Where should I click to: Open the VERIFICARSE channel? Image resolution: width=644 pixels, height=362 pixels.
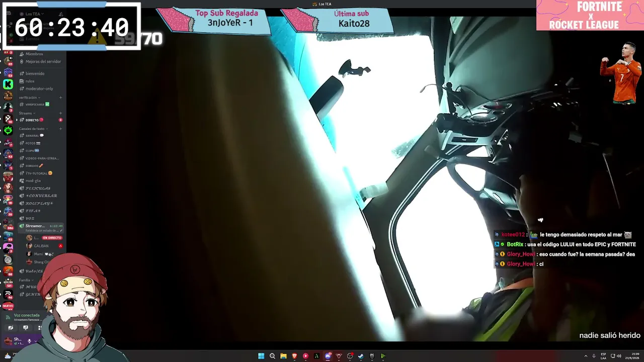[35, 105]
